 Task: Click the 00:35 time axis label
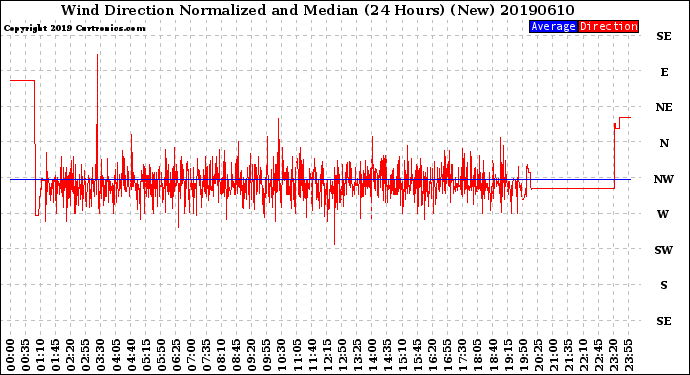(26, 355)
